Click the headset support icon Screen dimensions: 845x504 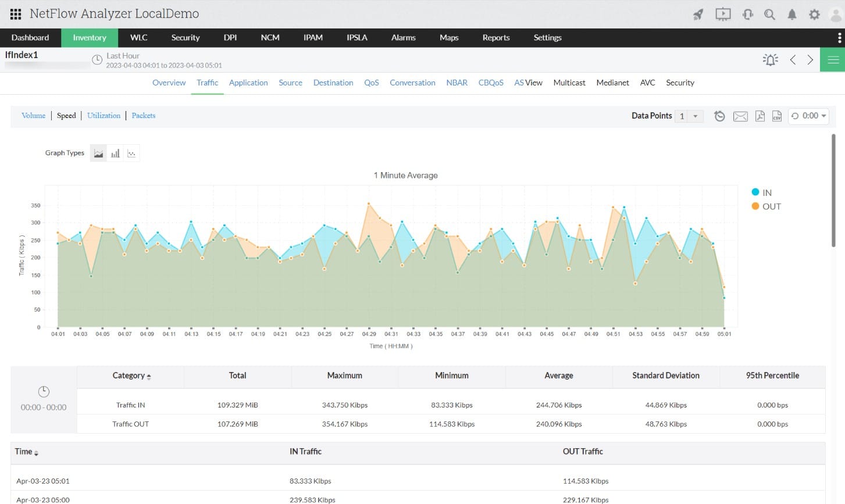point(748,15)
